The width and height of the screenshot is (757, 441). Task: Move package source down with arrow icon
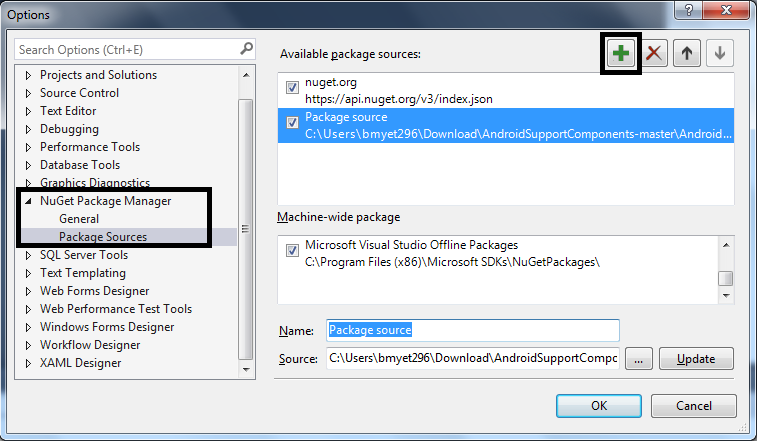point(720,53)
